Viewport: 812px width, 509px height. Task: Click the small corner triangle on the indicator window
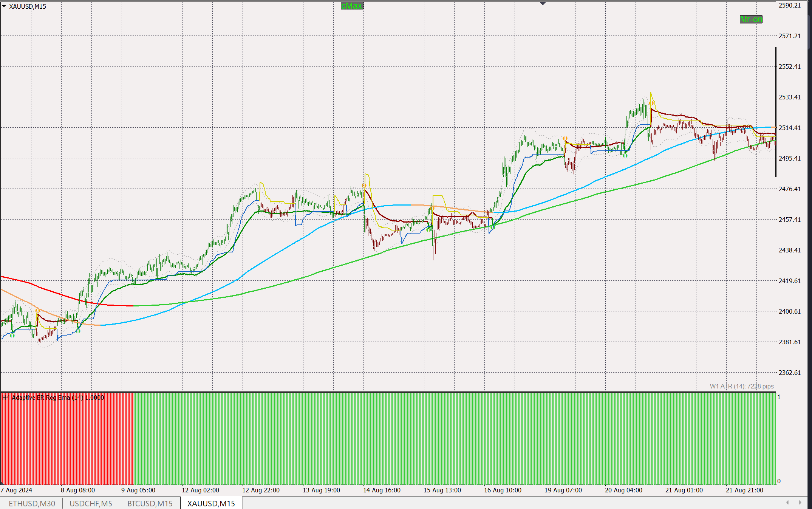coord(2,483)
